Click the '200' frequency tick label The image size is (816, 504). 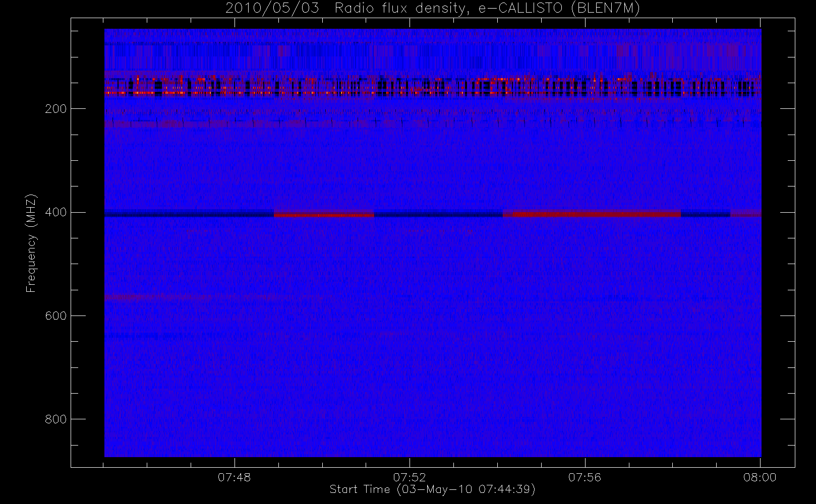click(x=55, y=109)
